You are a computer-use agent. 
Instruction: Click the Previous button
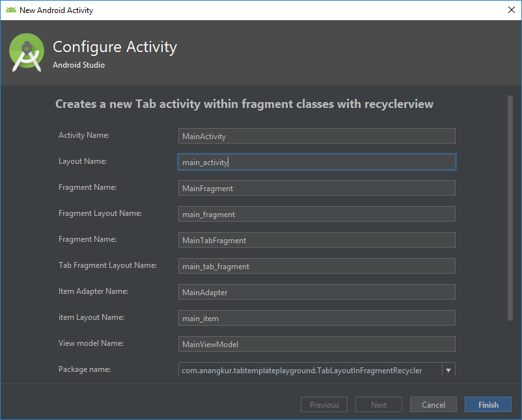click(x=324, y=404)
